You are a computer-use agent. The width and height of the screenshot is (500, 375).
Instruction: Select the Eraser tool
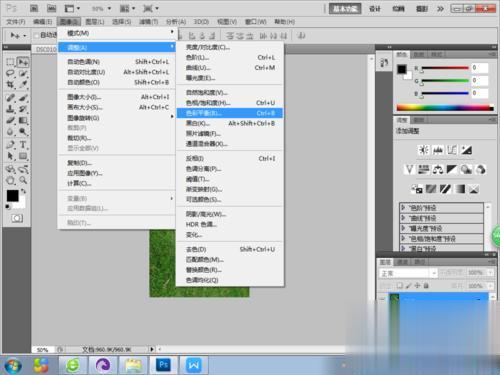[11, 120]
